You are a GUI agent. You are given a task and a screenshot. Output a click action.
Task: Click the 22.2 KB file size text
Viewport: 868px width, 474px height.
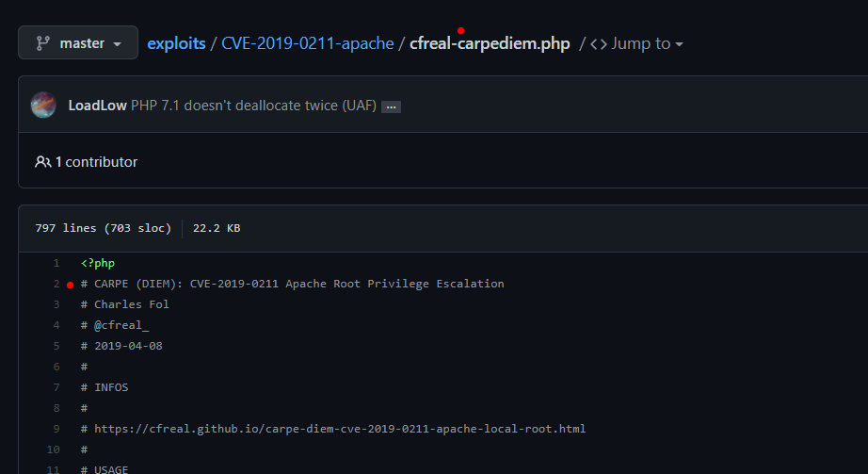pyautogui.click(x=217, y=228)
